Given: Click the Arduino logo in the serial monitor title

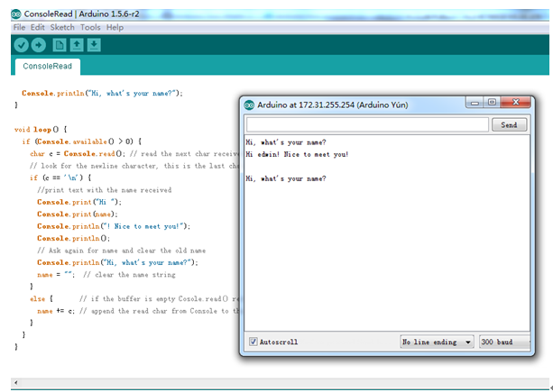Looking at the screenshot, I should [x=249, y=105].
